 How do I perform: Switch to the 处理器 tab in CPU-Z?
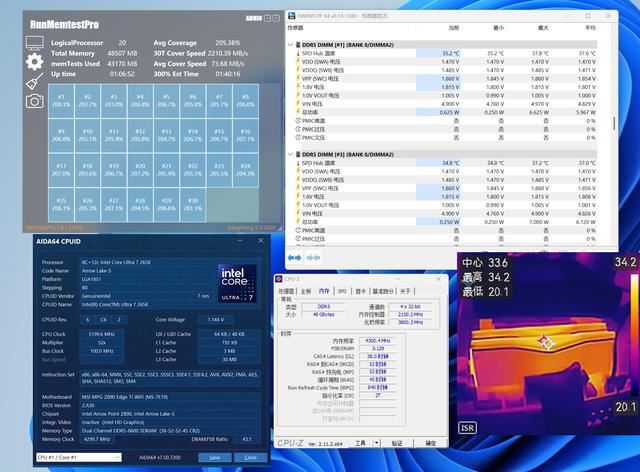pos(286,291)
